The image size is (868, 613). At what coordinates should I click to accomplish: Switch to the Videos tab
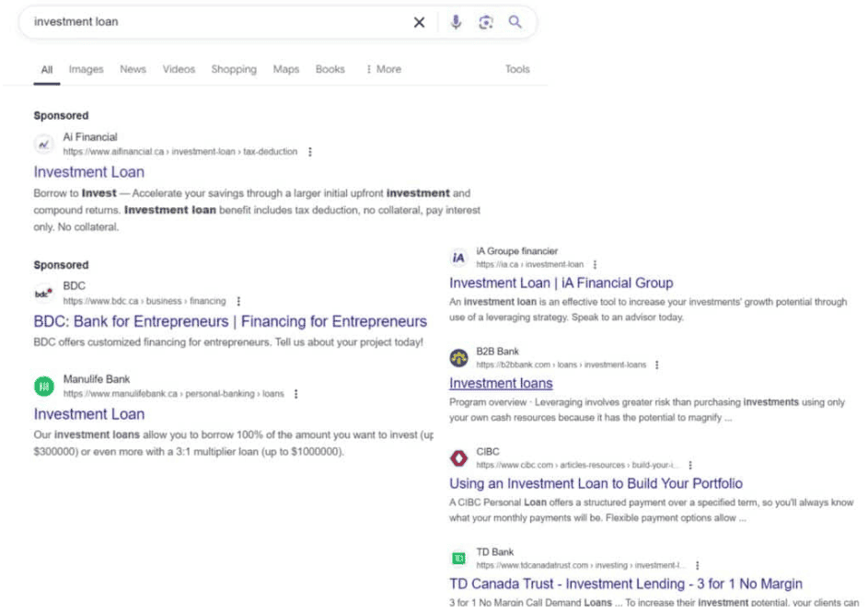pos(179,69)
